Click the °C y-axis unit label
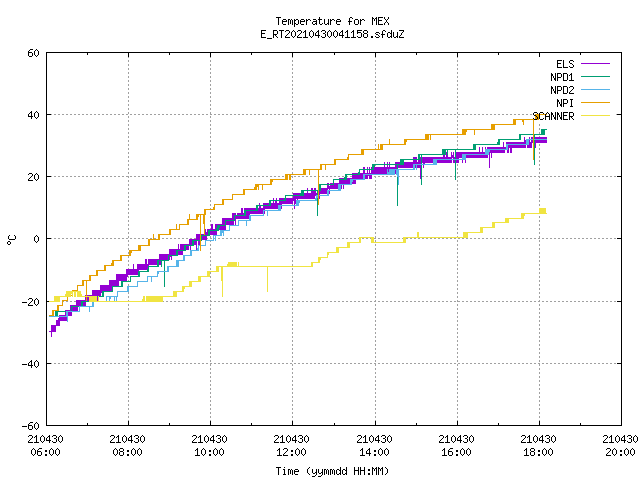Image resolution: width=640 pixels, height=480 pixels. point(12,240)
